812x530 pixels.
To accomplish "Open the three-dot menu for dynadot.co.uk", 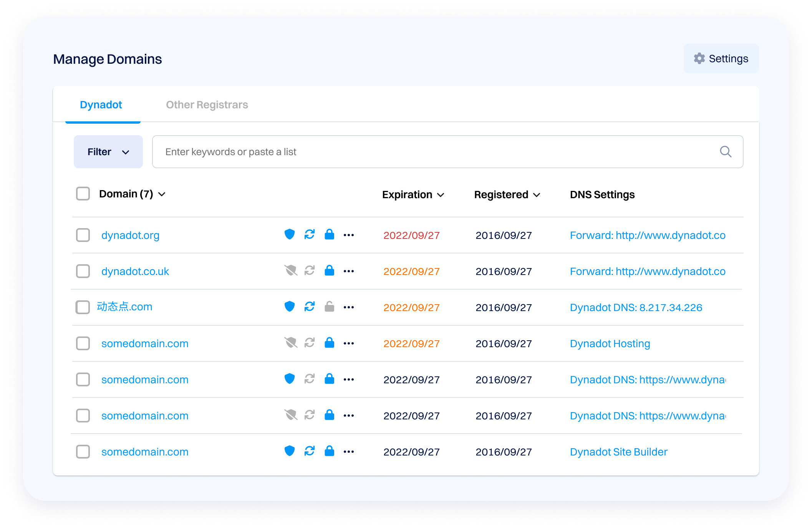I will tap(349, 271).
